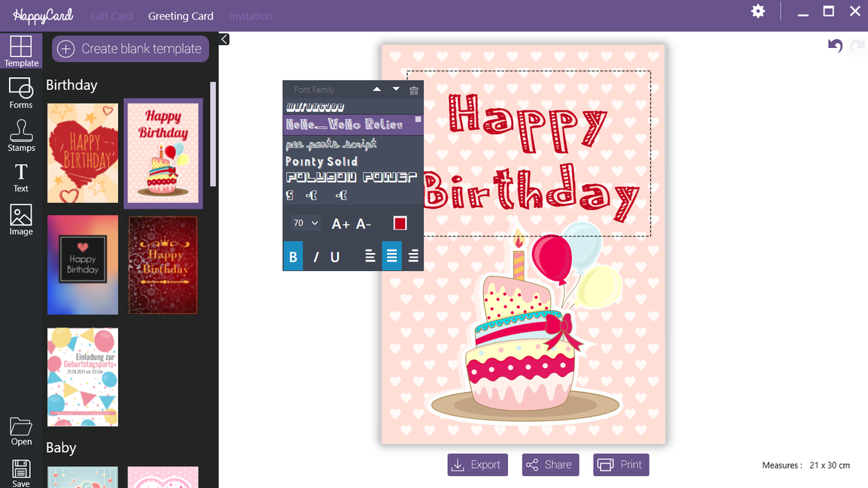Screen dimensions: 868x488
Task: Toggle italic formatting
Action: pos(316,257)
